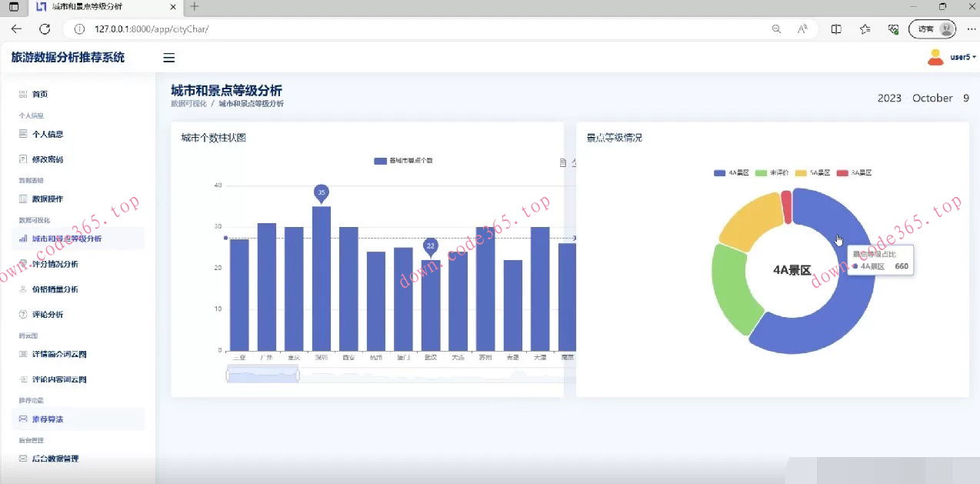This screenshot has width=980, height=484.
Task: Click 数据可视化 breadcrumb link
Action: click(189, 104)
